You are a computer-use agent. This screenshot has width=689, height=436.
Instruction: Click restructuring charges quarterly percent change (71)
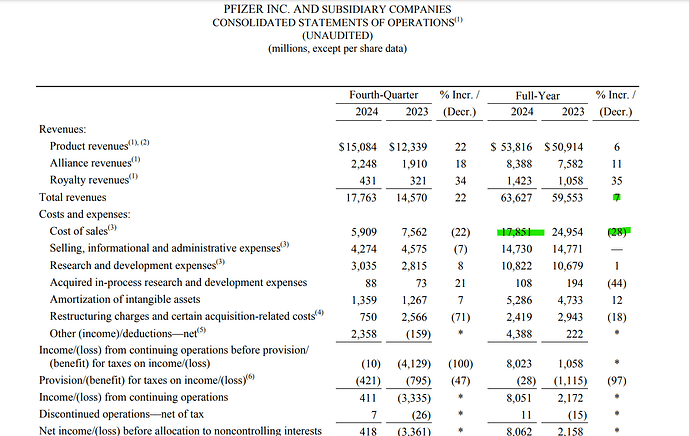(461, 317)
